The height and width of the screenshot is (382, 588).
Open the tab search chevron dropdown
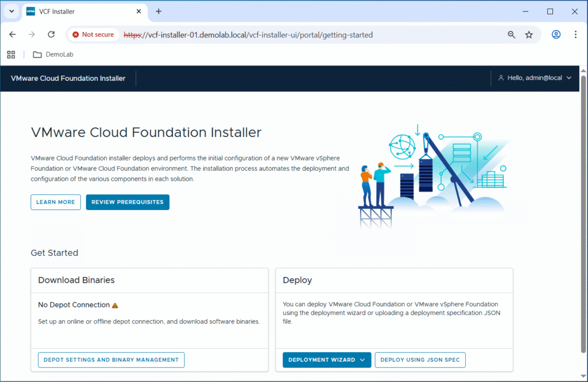coord(11,11)
